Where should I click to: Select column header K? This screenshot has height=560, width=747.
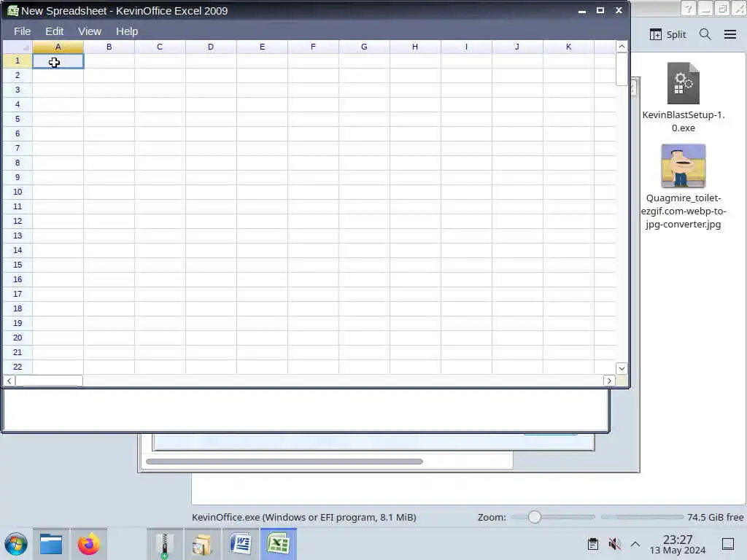coord(568,47)
